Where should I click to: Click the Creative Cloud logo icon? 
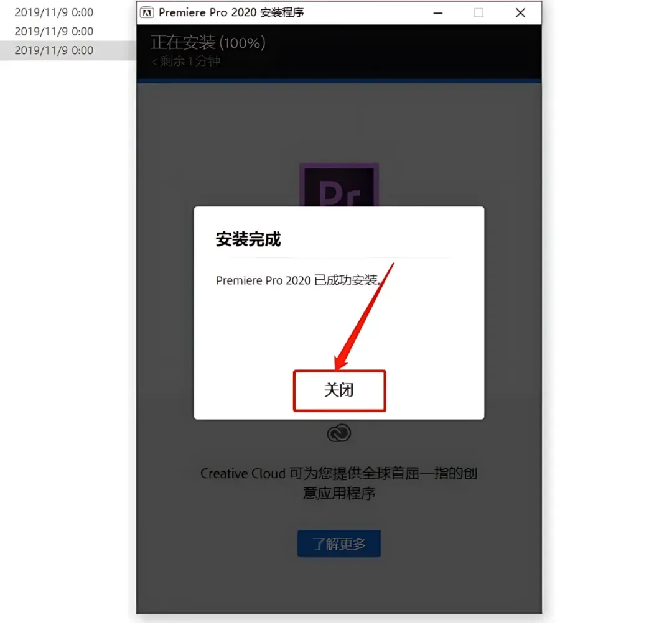click(x=339, y=433)
